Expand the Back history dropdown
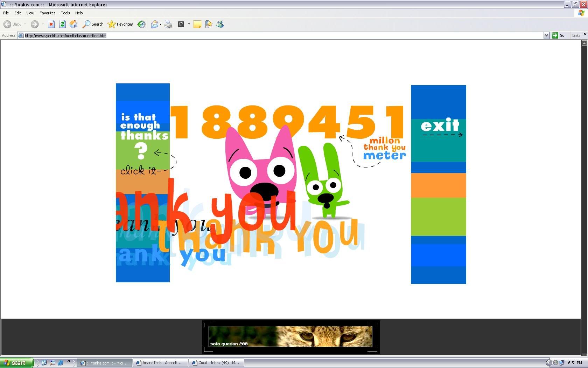The height and width of the screenshot is (368, 588). pyautogui.click(x=25, y=24)
